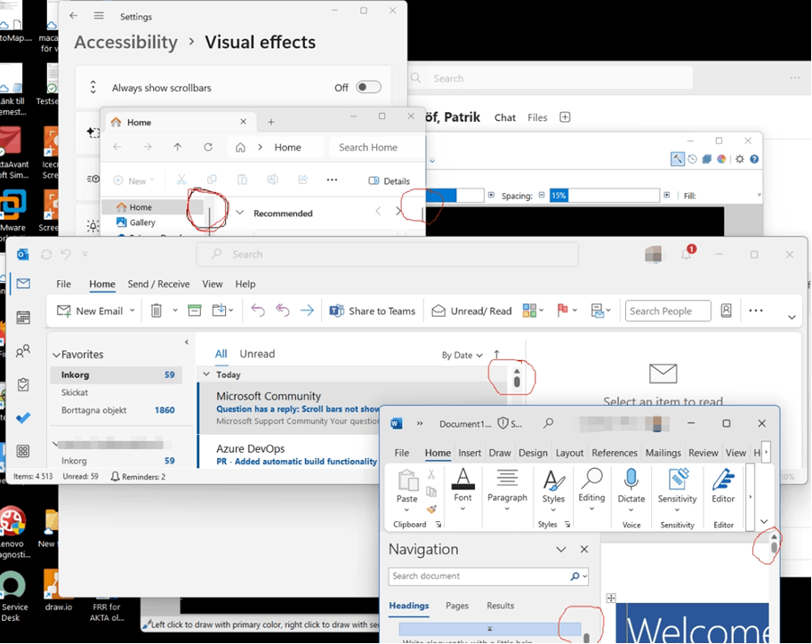Open the References tab in Word

614,452
